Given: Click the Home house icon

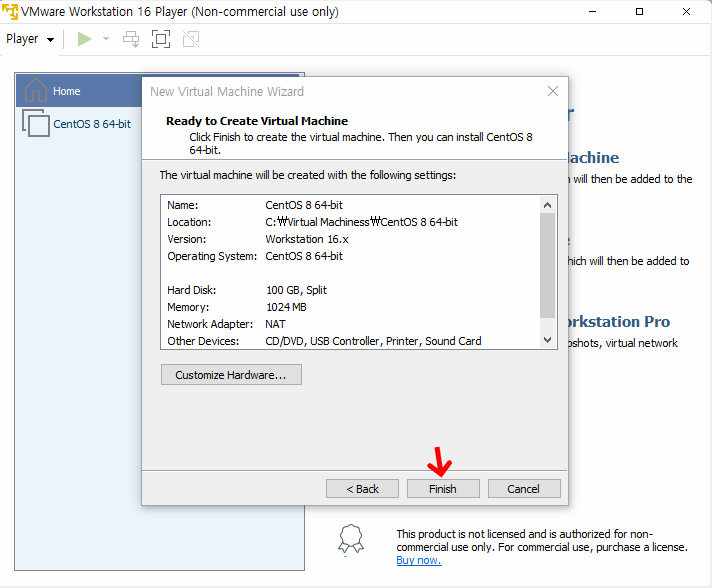Looking at the screenshot, I should pos(35,90).
